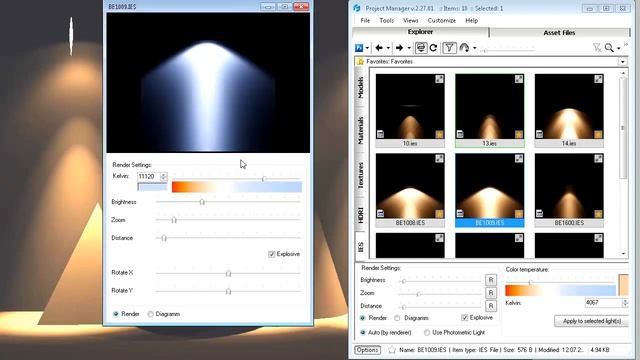Open the Textures side tab
This screenshot has height=360, width=640.
click(x=360, y=175)
